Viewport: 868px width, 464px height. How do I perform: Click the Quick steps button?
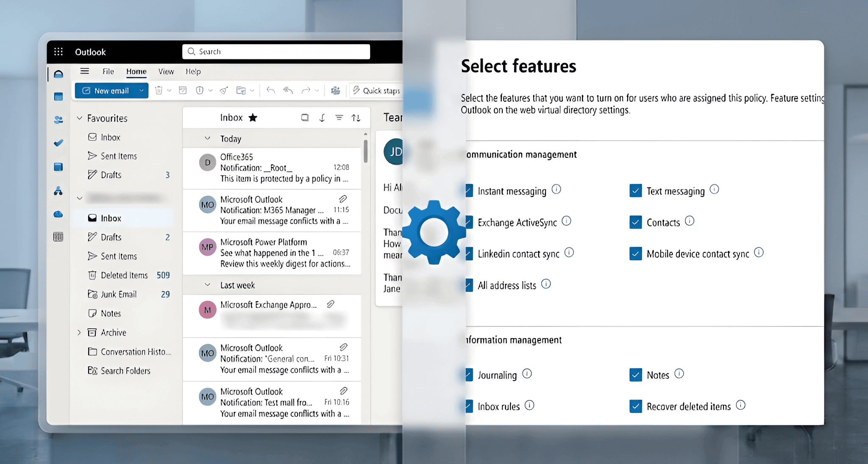pos(376,90)
